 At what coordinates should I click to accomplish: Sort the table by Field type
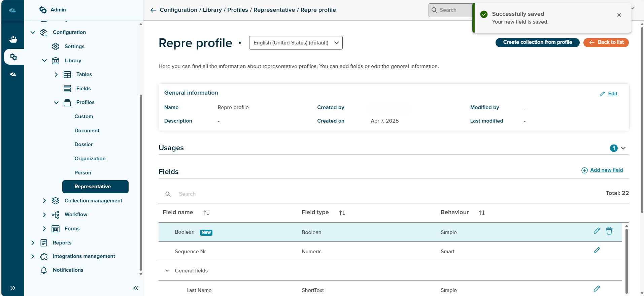[342, 213]
